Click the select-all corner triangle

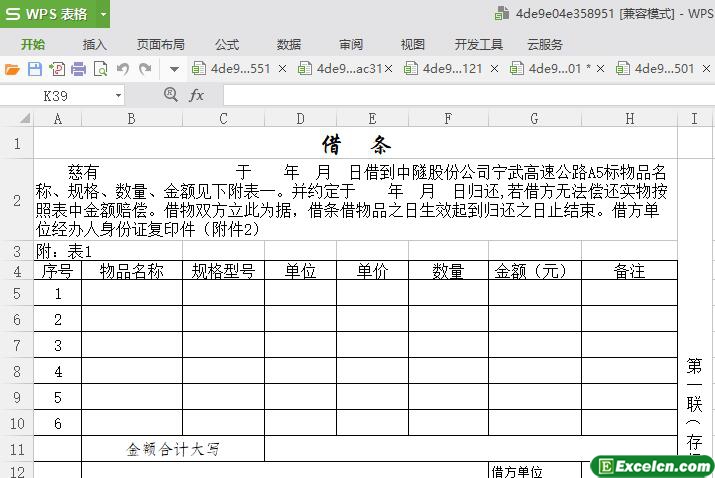click(x=25, y=119)
